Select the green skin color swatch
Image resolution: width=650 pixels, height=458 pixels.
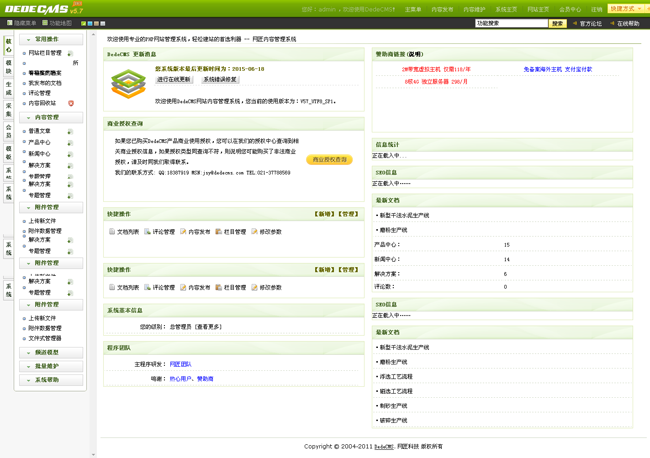pyautogui.click(x=83, y=24)
